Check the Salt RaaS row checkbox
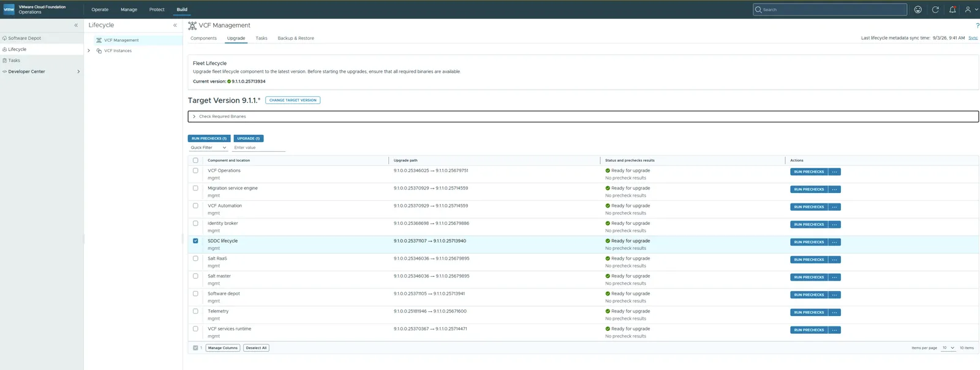Screen dimensions: 980x370 click(195, 259)
